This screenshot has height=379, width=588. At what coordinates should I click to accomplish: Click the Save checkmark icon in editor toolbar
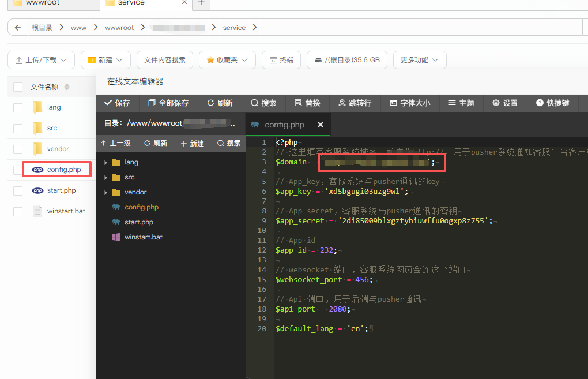point(107,103)
